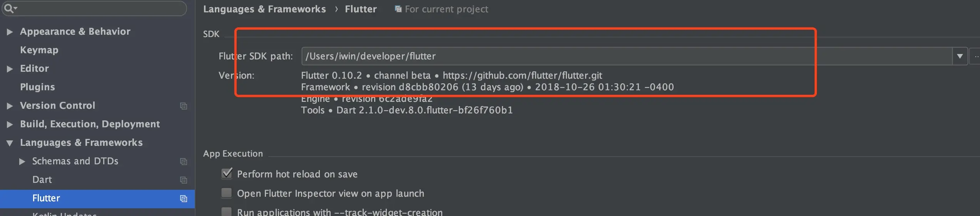
Task: Select Dart under Languages & Frameworks
Action: pyautogui.click(x=42, y=180)
